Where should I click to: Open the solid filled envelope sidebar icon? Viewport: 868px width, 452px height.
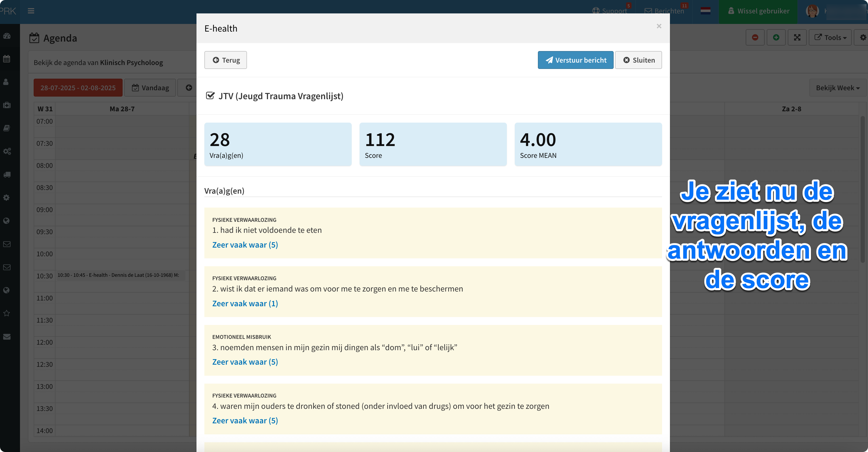pos(7,337)
